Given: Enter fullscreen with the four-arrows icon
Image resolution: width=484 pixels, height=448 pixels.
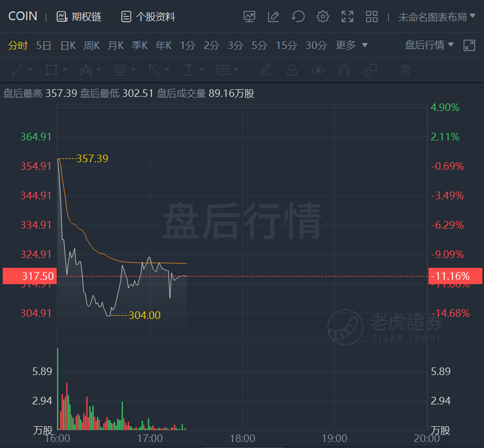Looking at the screenshot, I should click(347, 17).
